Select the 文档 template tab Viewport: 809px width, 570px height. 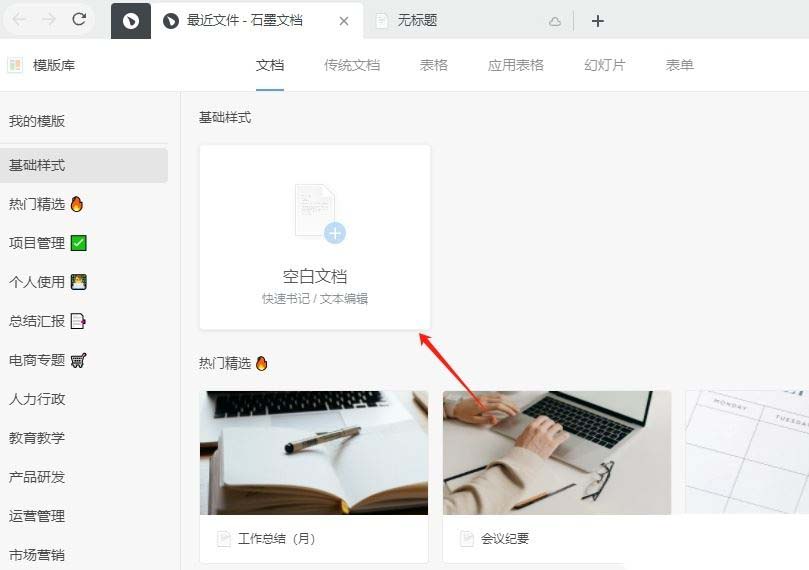point(270,65)
